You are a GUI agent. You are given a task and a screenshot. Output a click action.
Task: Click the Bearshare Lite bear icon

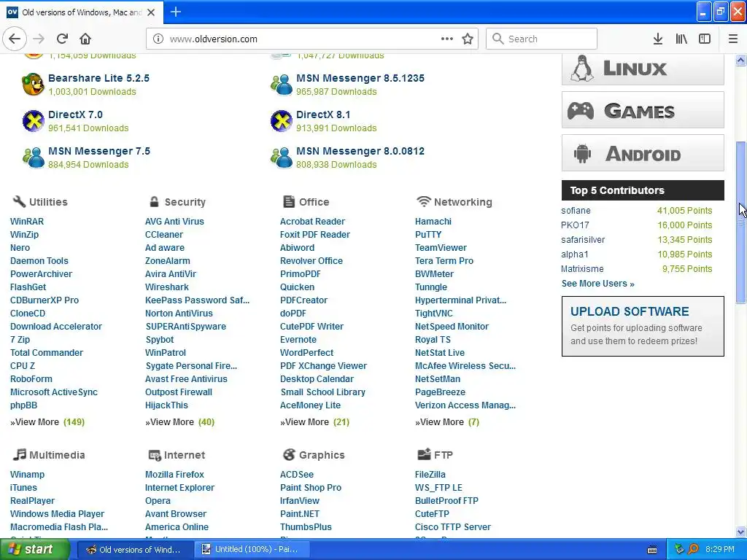(34, 85)
